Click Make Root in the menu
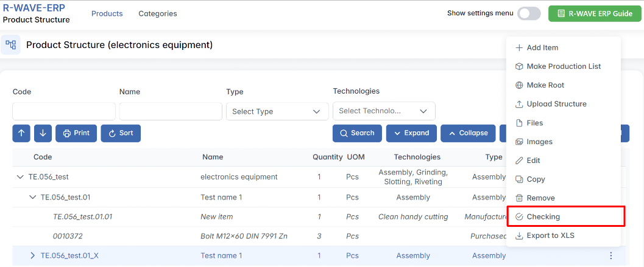Viewport: 644px width, 267px height. [x=545, y=86]
